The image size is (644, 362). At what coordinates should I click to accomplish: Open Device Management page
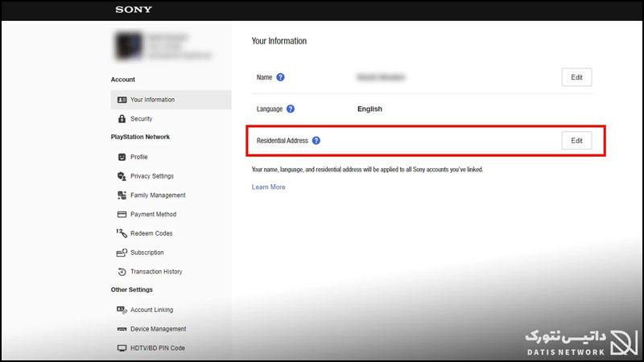point(158,329)
